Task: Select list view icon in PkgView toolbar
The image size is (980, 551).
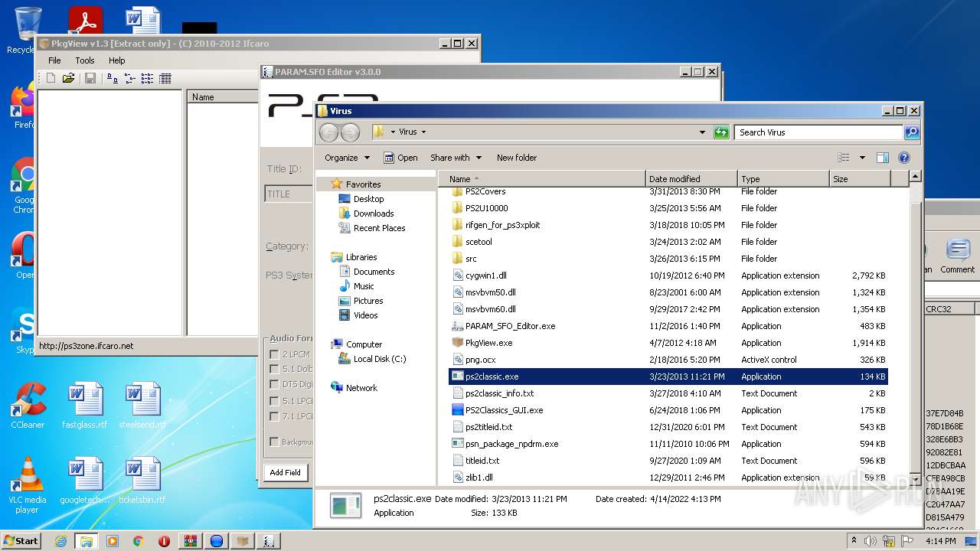Action: 147,78
